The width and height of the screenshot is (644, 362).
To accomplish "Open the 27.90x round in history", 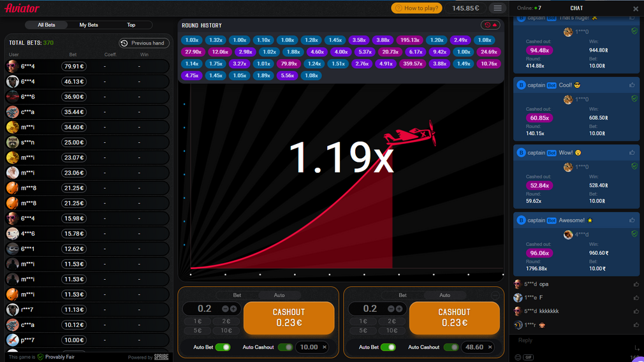I will (193, 52).
